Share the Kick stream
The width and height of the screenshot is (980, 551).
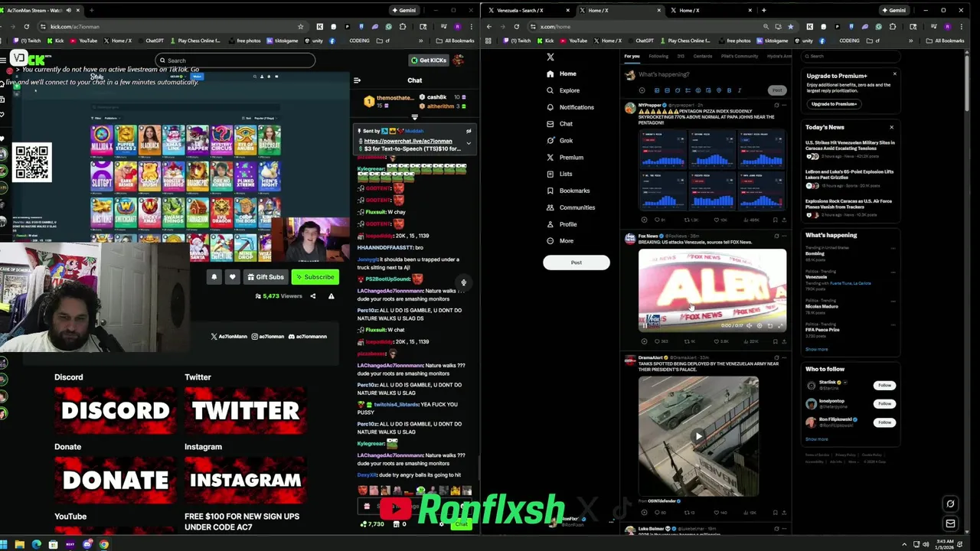point(312,296)
